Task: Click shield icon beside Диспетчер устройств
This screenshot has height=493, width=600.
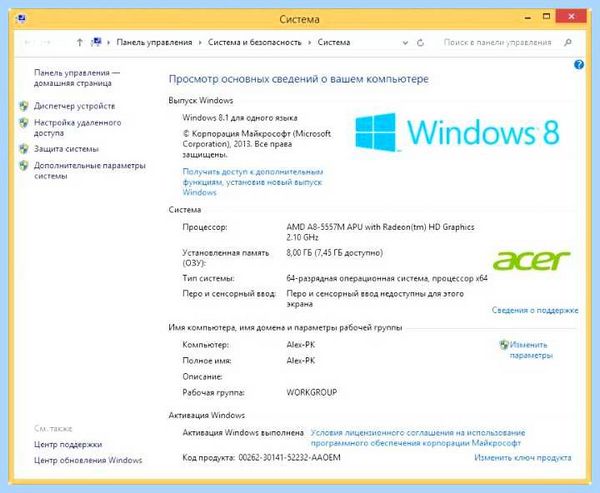Action: 24,106
